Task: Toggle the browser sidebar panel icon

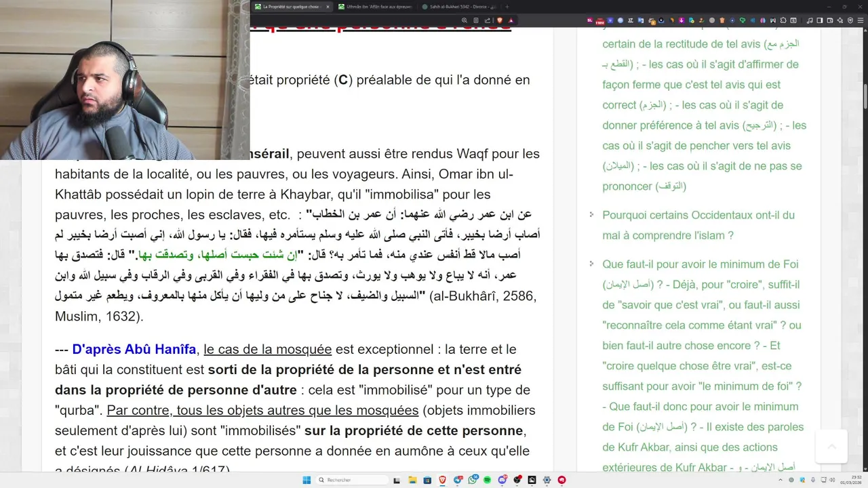Action: point(819,20)
